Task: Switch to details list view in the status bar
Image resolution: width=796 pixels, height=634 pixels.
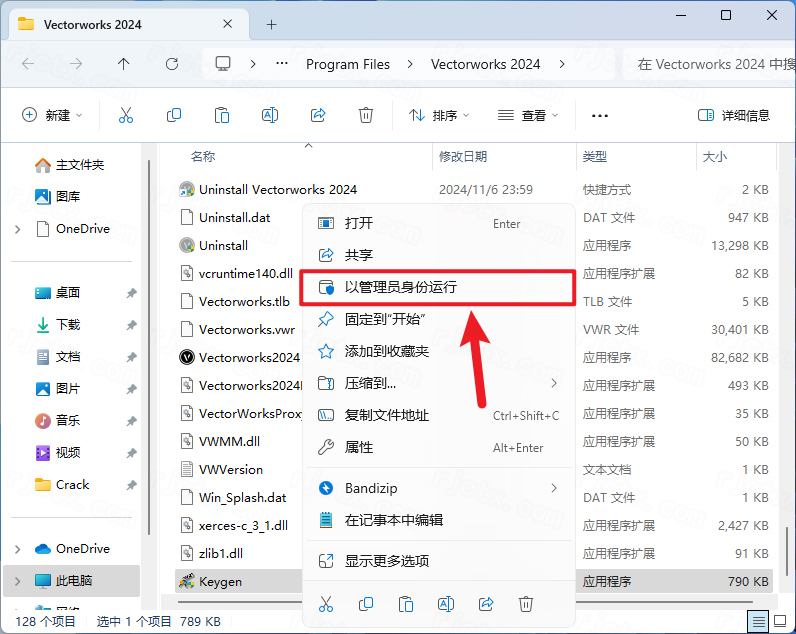Action: 759,622
